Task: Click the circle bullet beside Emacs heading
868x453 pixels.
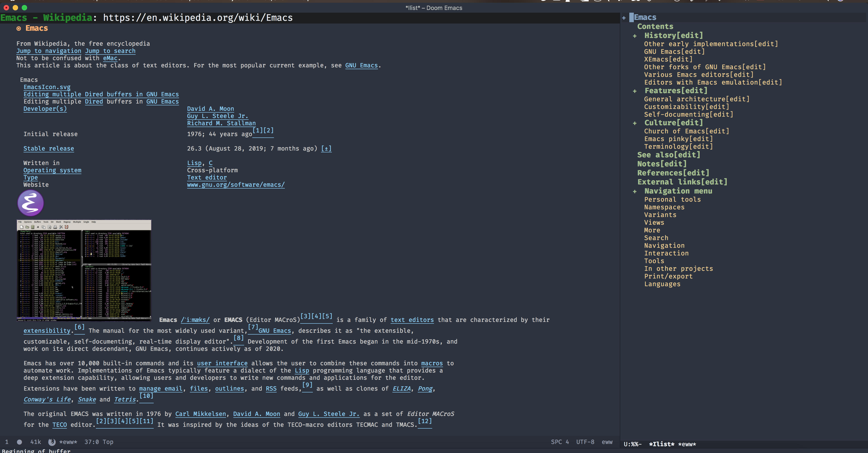Action: [x=19, y=29]
